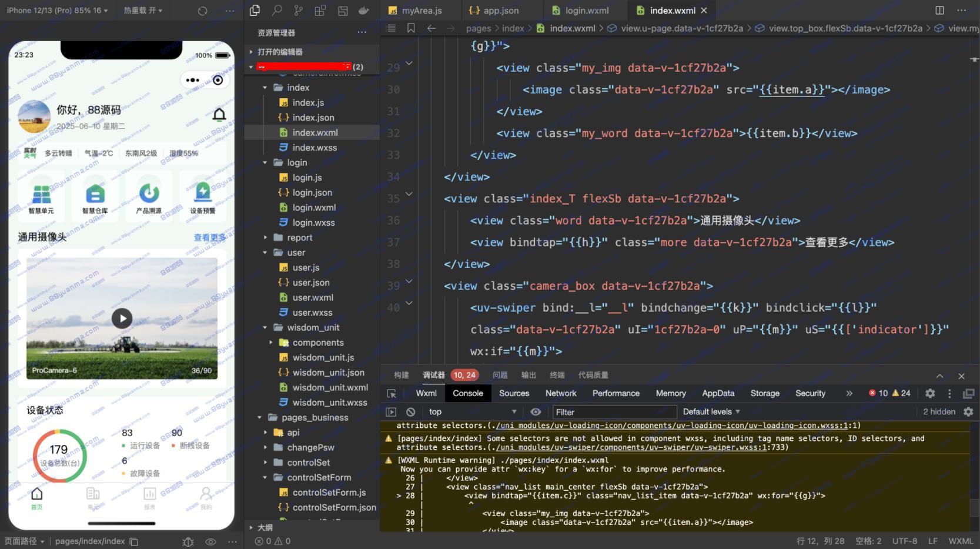
Task: Toggle the console sidebar panel icon
Action: (391, 412)
